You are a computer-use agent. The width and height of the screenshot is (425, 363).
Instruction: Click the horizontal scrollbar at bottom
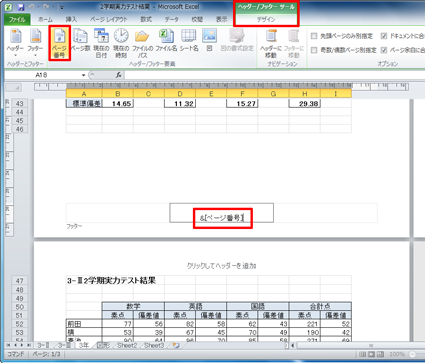tap(360, 345)
